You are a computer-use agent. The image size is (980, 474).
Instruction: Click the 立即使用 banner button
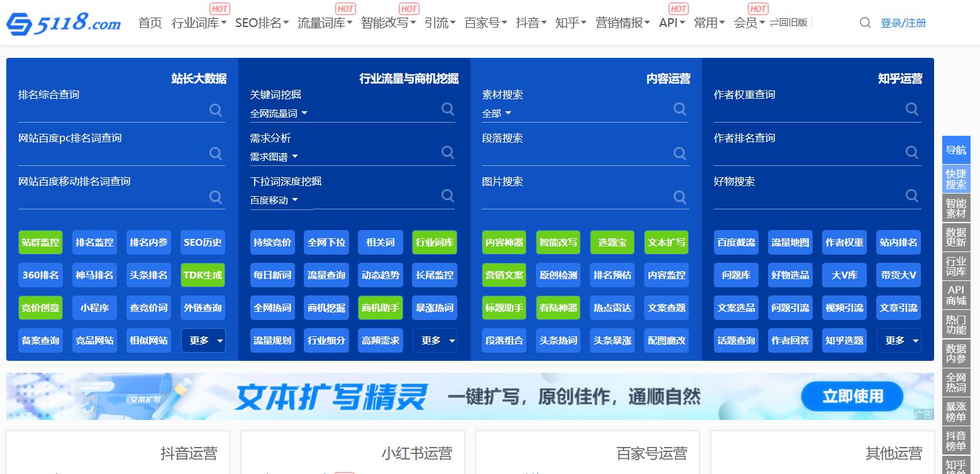[852, 396]
